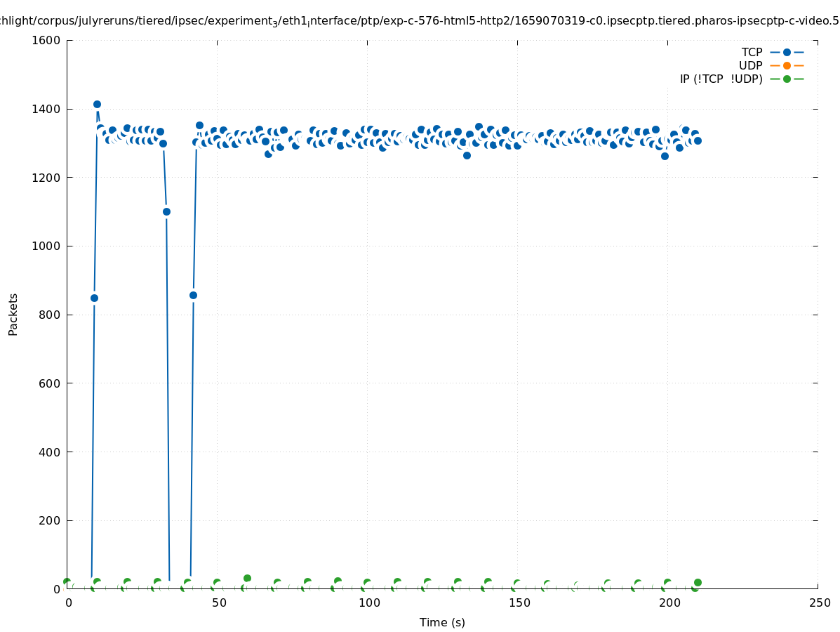This screenshot has height=632, width=840.
Task: Select the UDP legend label
Action: pos(750,65)
